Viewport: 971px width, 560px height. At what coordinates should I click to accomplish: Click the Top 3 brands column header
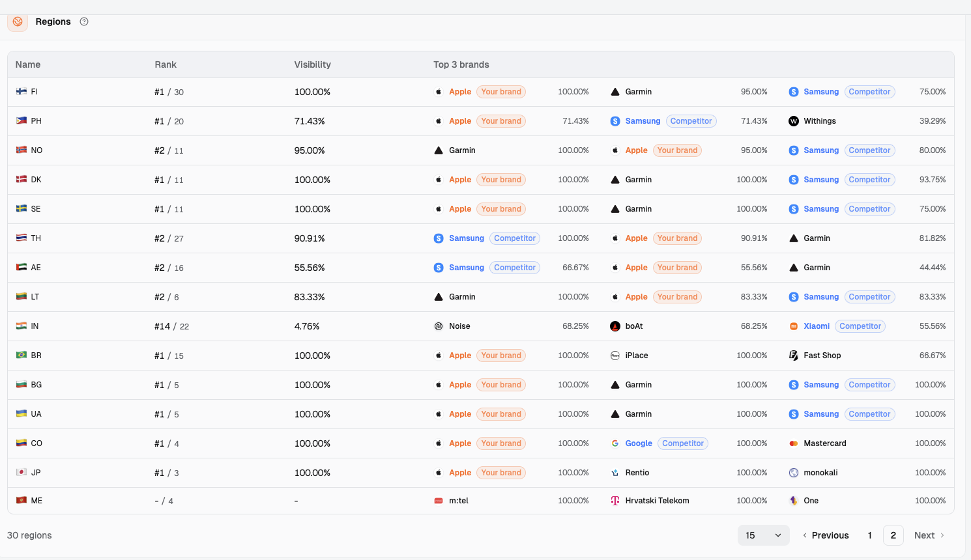pyautogui.click(x=461, y=64)
